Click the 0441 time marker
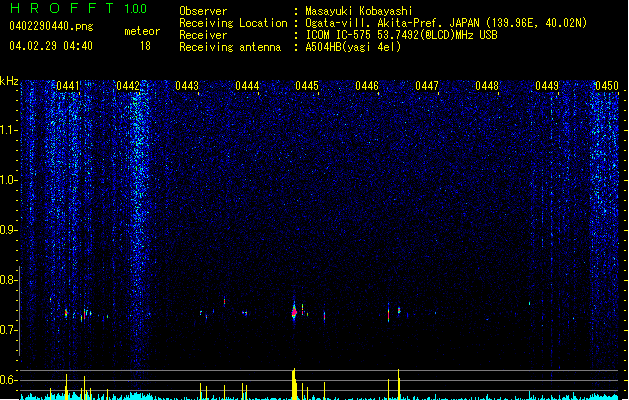The width and height of the screenshot is (629, 400). (x=68, y=86)
